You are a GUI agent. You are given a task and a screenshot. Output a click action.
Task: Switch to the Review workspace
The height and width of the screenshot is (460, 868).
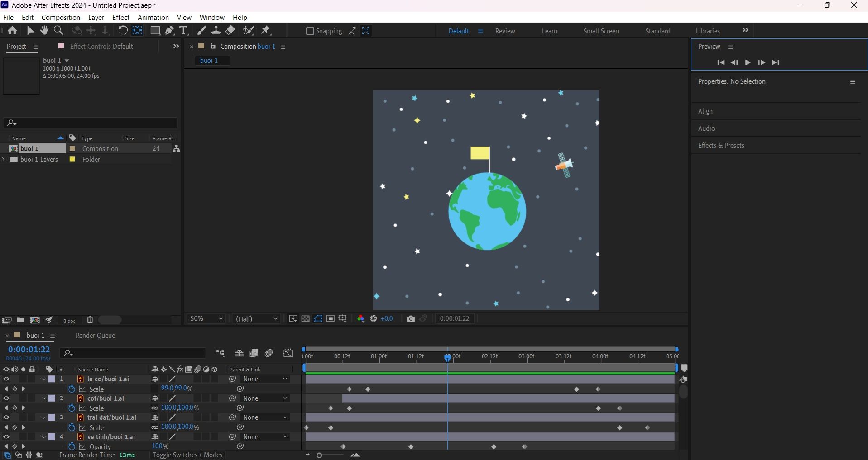point(505,31)
